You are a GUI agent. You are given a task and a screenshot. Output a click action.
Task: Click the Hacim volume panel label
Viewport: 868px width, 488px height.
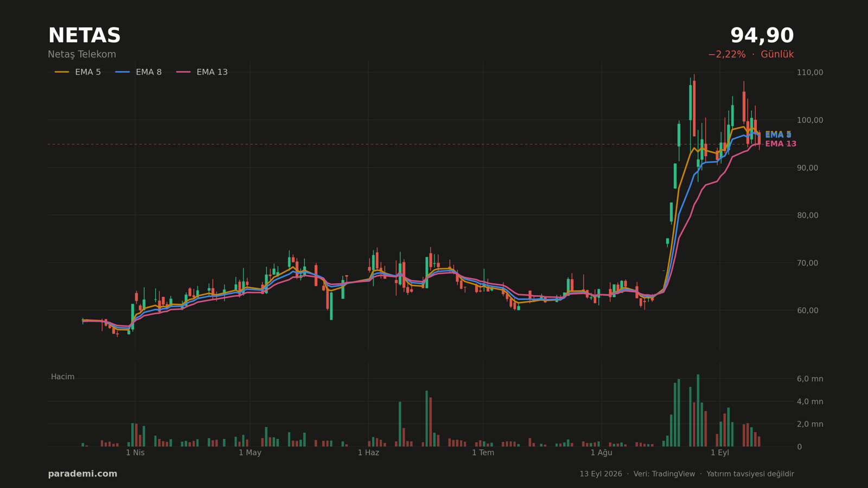pos(63,377)
